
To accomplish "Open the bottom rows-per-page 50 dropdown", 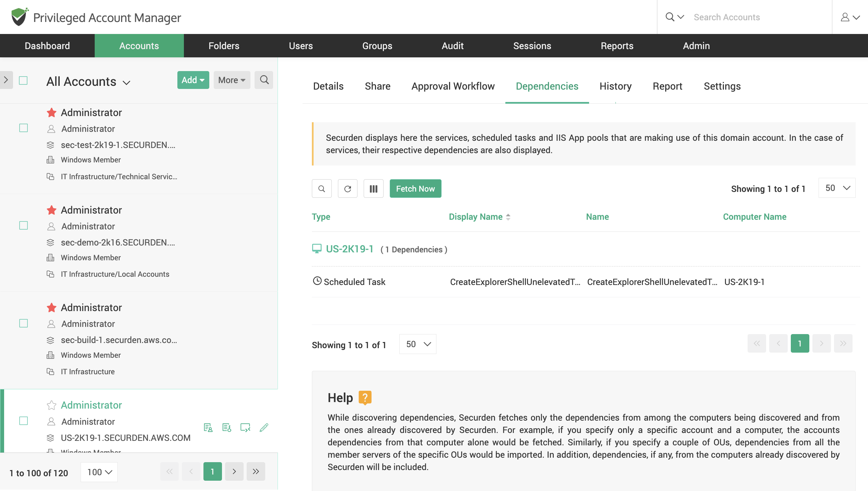I will (x=418, y=344).
